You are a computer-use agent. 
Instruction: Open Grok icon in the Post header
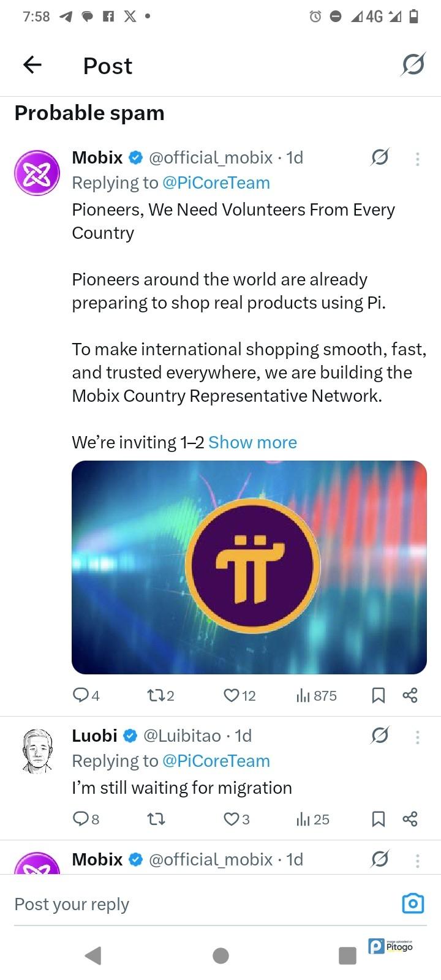click(413, 65)
